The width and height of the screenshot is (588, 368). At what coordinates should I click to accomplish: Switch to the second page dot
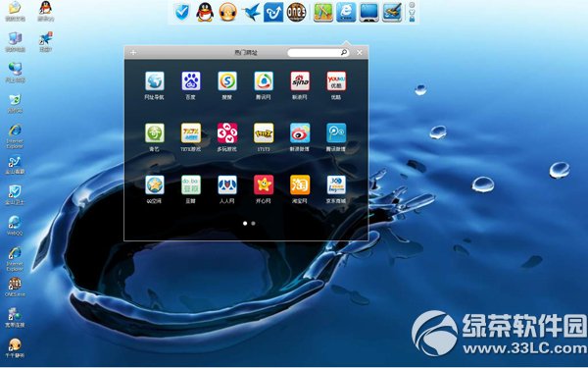(x=253, y=223)
